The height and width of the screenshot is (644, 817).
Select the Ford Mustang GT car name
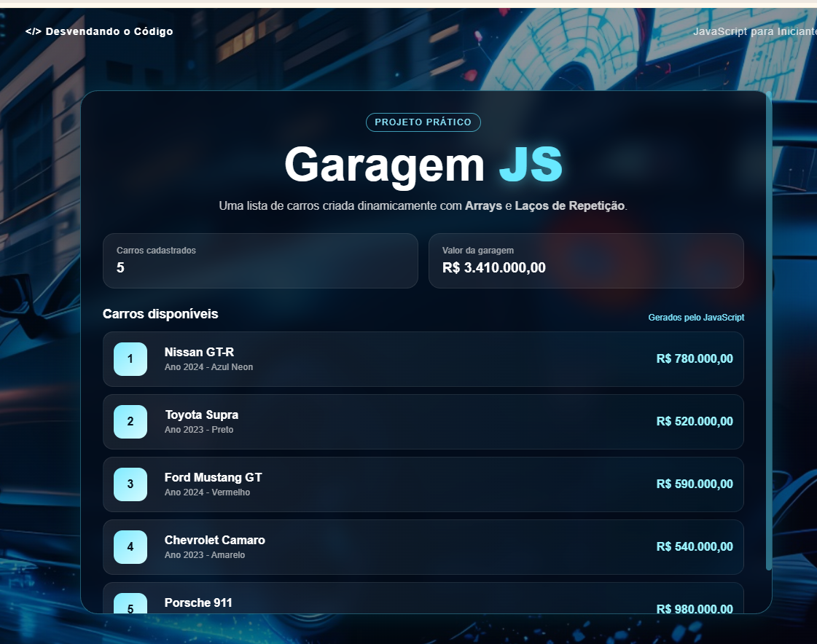coord(213,477)
